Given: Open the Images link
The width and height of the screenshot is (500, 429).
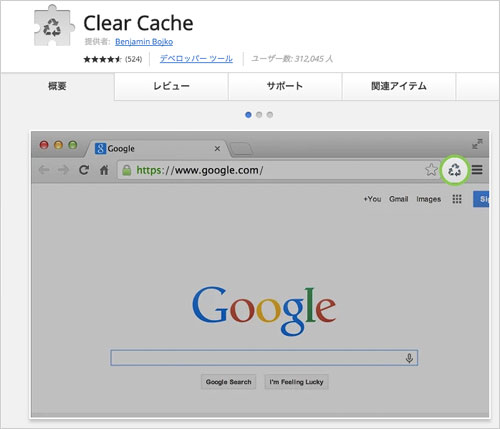Looking at the screenshot, I should [428, 199].
